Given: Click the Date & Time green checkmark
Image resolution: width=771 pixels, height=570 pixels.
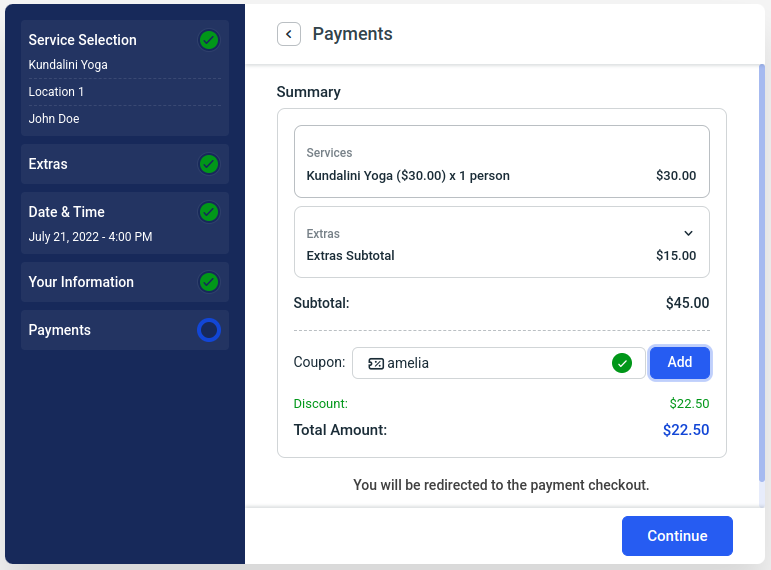Looking at the screenshot, I should 209,212.
